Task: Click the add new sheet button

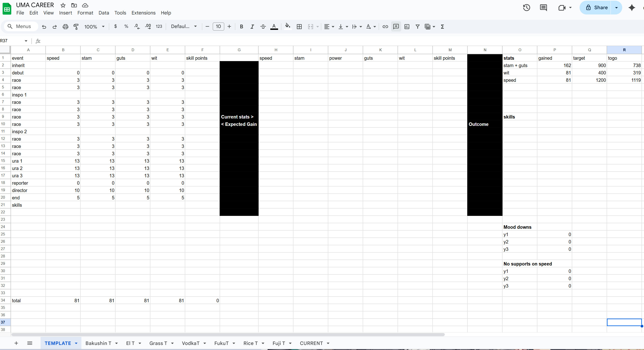Action: point(16,343)
